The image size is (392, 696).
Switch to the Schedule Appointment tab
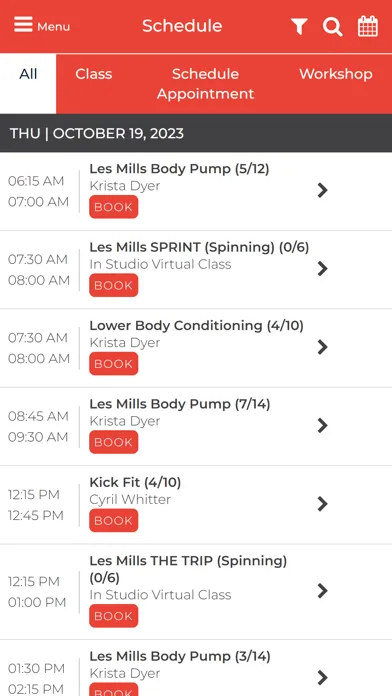(205, 84)
